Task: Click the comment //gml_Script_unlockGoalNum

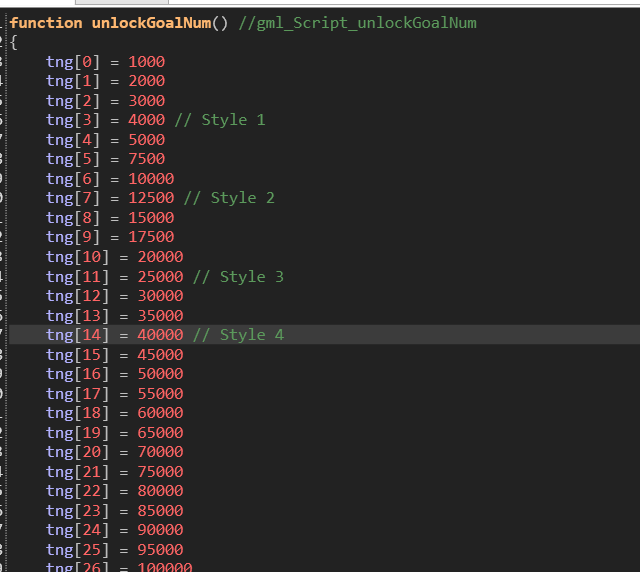Action: [x=358, y=23]
